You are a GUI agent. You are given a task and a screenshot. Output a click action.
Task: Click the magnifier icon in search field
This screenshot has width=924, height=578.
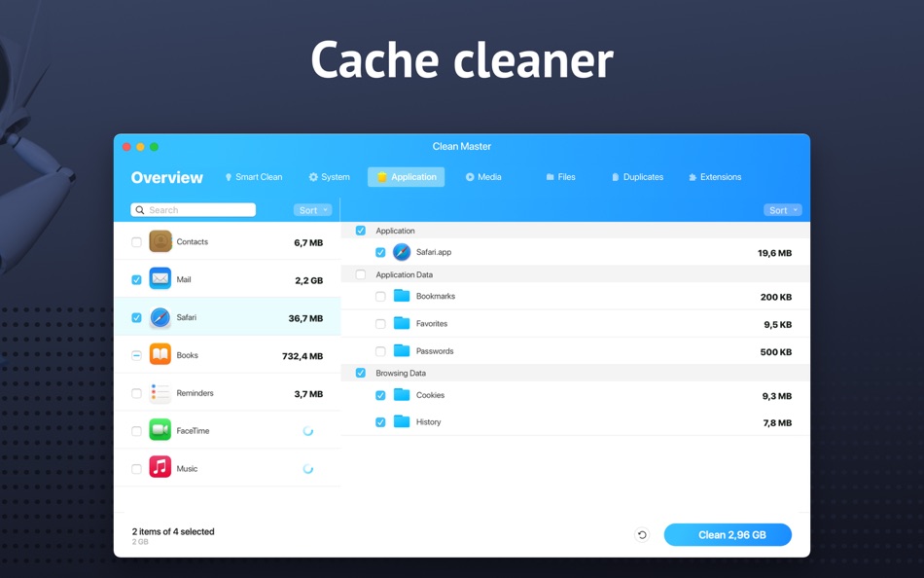click(140, 210)
